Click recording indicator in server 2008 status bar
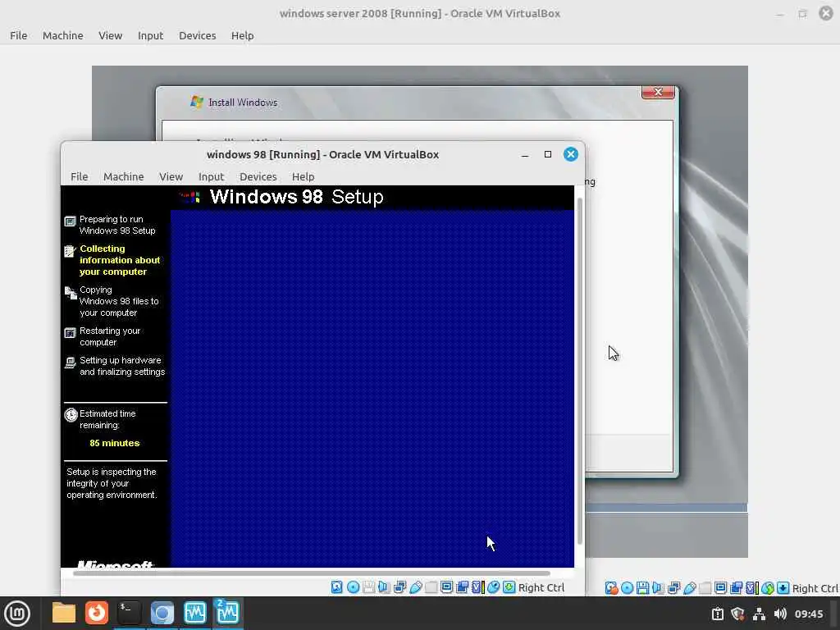The image size is (840, 630). point(737,588)
